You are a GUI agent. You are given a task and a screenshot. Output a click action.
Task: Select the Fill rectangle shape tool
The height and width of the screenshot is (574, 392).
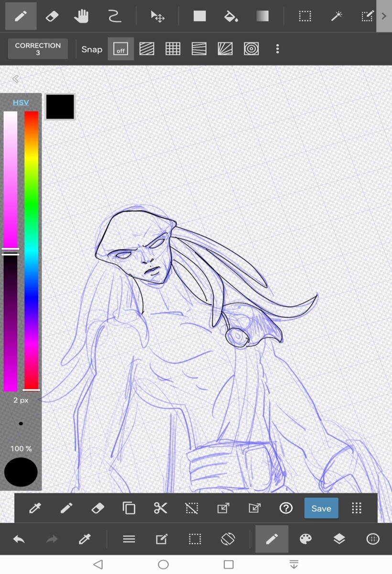[199, 16]
